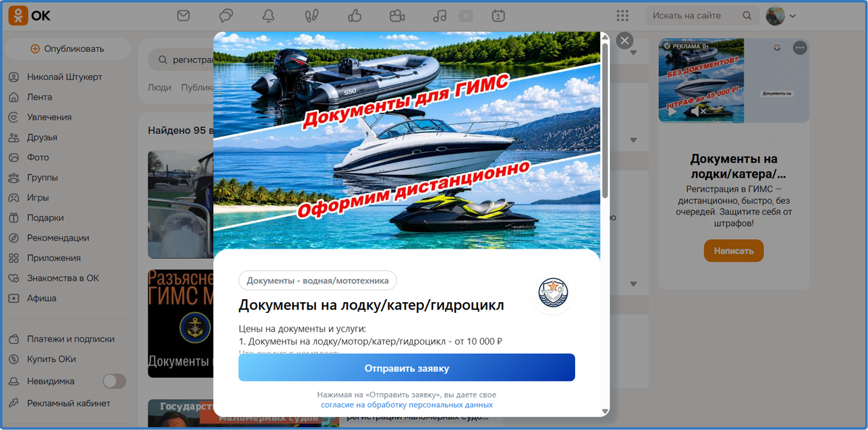Click popup heading Документы на лодку/катер/гидроцикл
Image resolution: width=868 pixels, height=430 pixels.
pyautogui.click(x=371, y=305)
